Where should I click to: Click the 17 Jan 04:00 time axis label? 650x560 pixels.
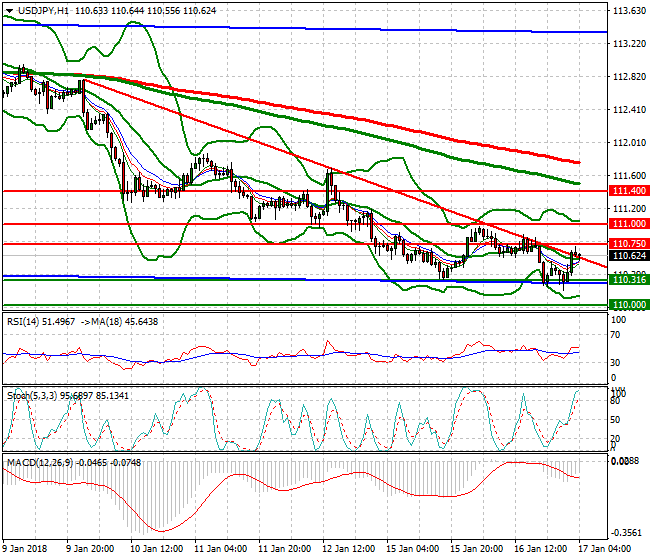[606, 549]
